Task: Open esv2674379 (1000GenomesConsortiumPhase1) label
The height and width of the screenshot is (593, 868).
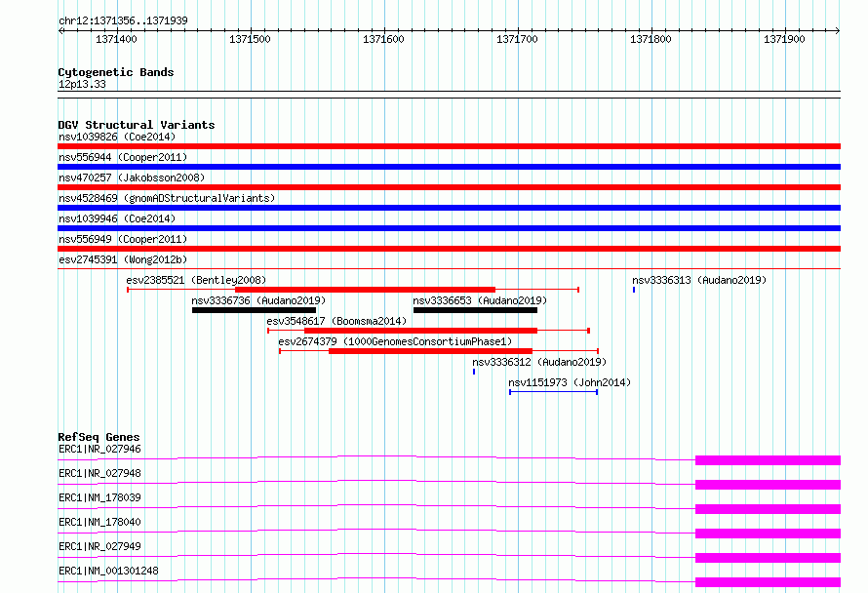Action: (395, 341)
